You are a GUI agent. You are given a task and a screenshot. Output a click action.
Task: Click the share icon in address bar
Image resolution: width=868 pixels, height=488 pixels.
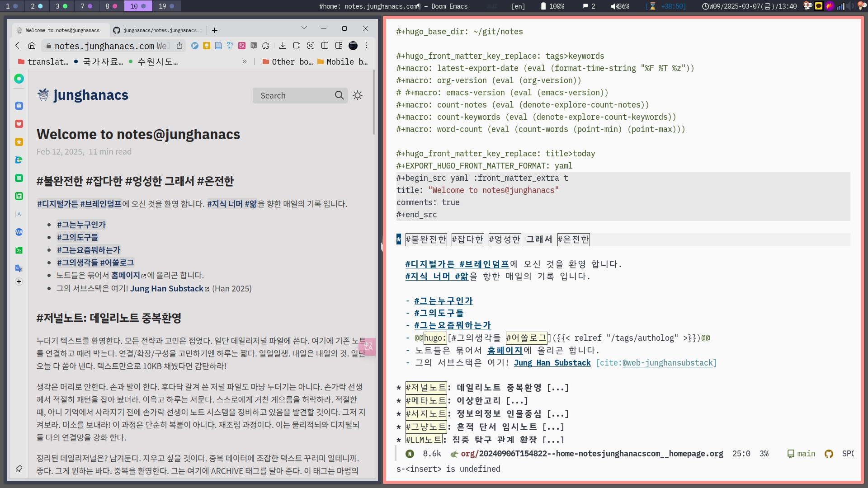pos(179,46)
